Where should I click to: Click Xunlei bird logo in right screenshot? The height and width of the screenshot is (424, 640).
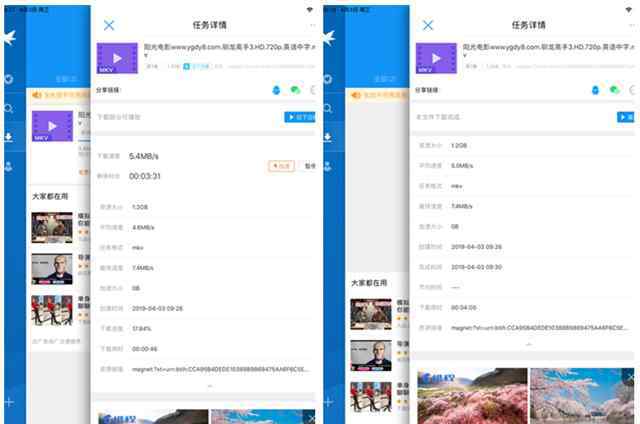coord(329,38)
